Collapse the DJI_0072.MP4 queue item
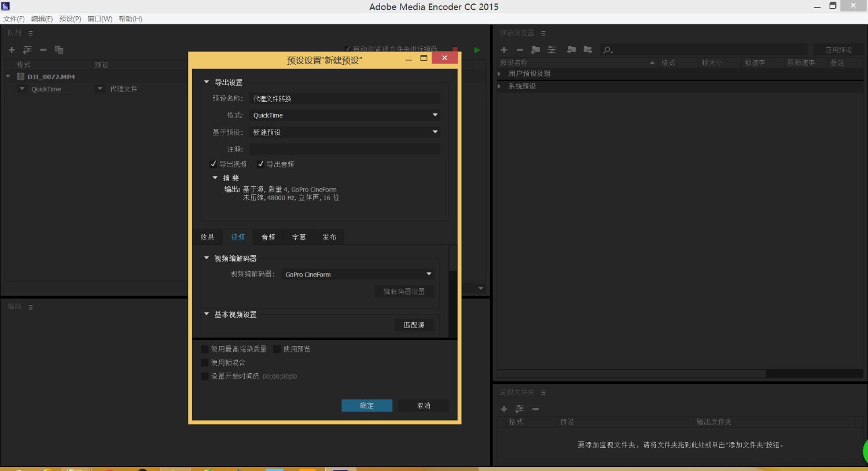 point(8,76)
